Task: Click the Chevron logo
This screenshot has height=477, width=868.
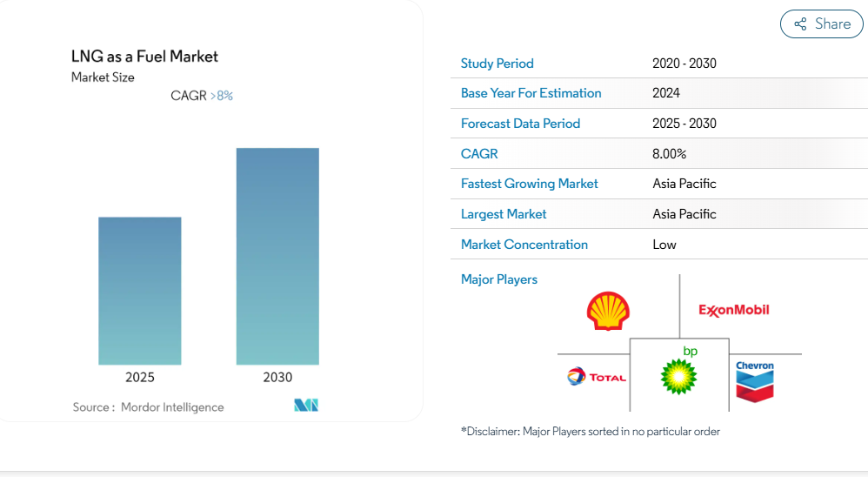Action: point(755,381)
